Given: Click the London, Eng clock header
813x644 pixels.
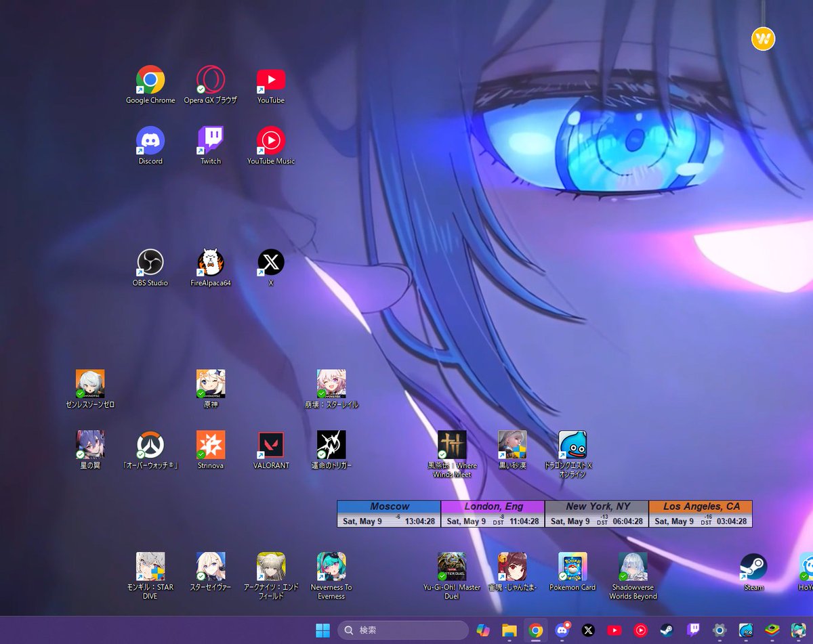Looking at the screenshot, I should pyautogui.click(x=493, y=507).
